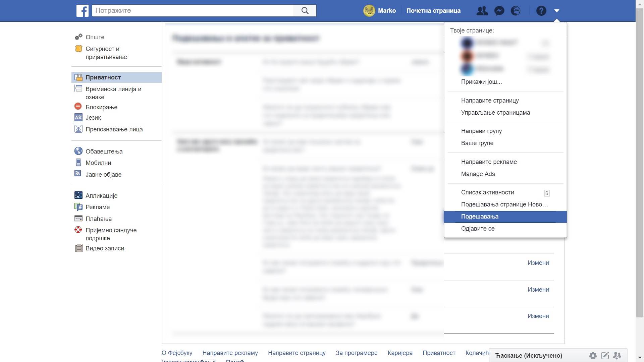The width and height of the screenshot is (644, 362).
Task: Click the Facebook logo
Action: [x=83, y=10]
